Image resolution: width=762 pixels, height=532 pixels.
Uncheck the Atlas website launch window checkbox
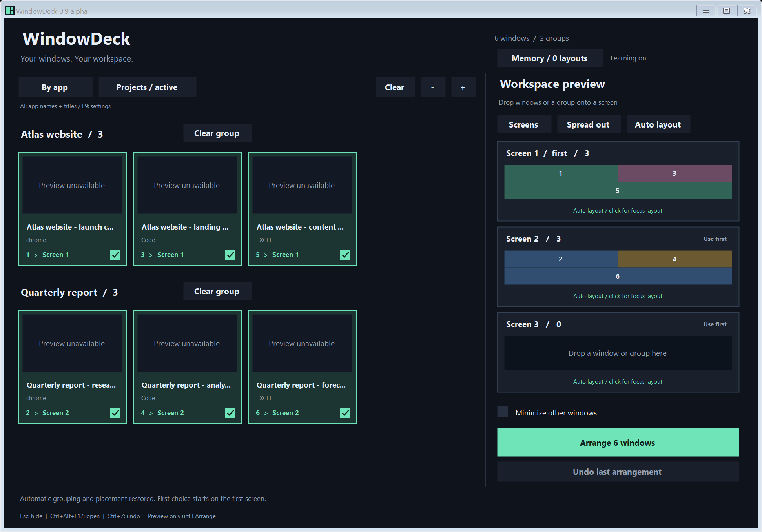coord(115,255)
